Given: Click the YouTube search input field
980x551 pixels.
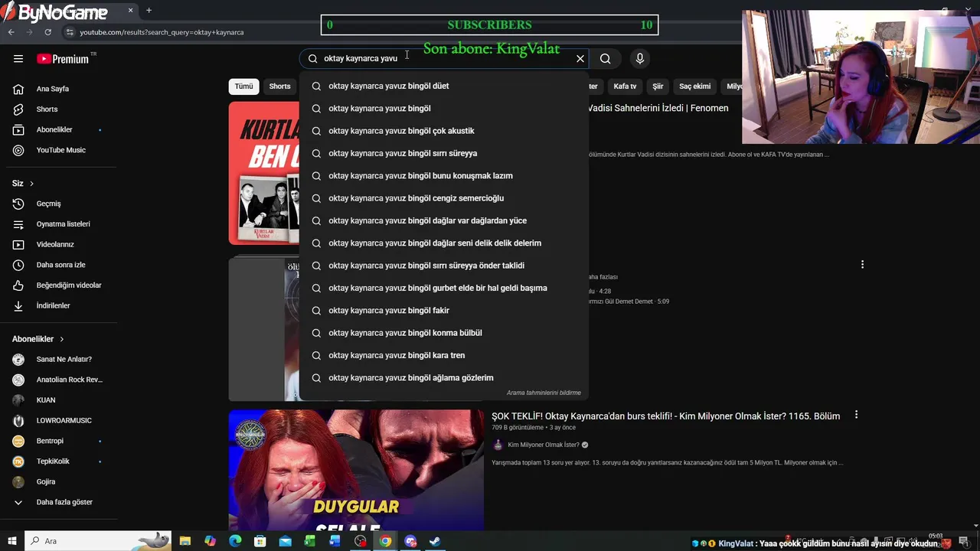Looking at the screenshot, I should 444,58.
